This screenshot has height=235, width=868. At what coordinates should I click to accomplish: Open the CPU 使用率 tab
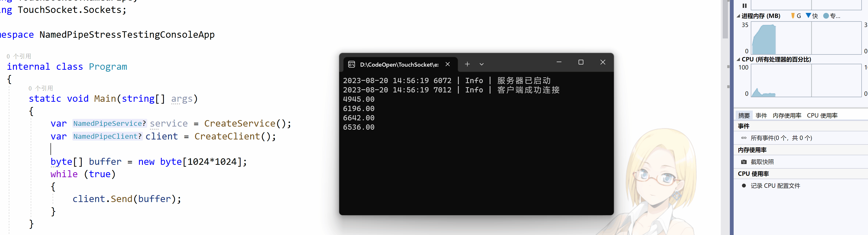(x=822, y=116)
